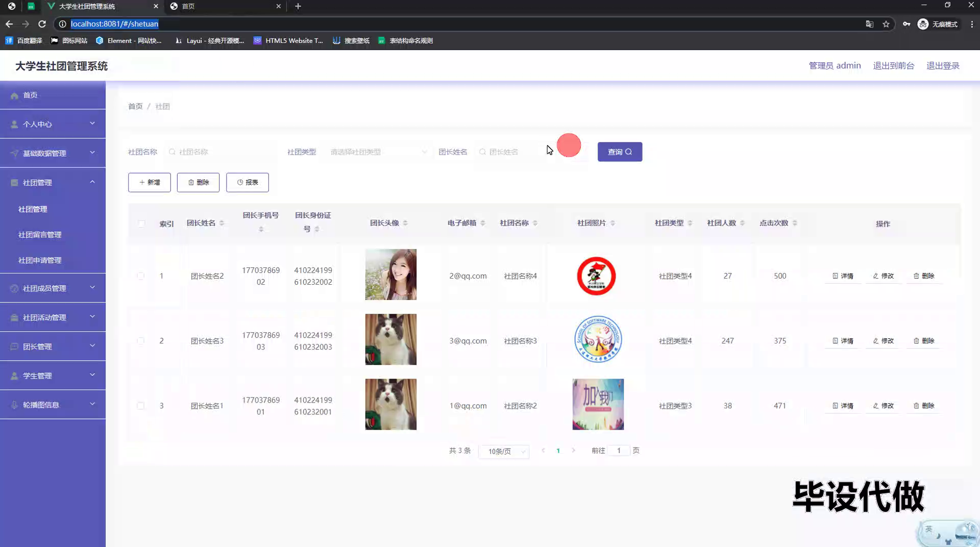Close the 首页 browser tab

(278, 6)
